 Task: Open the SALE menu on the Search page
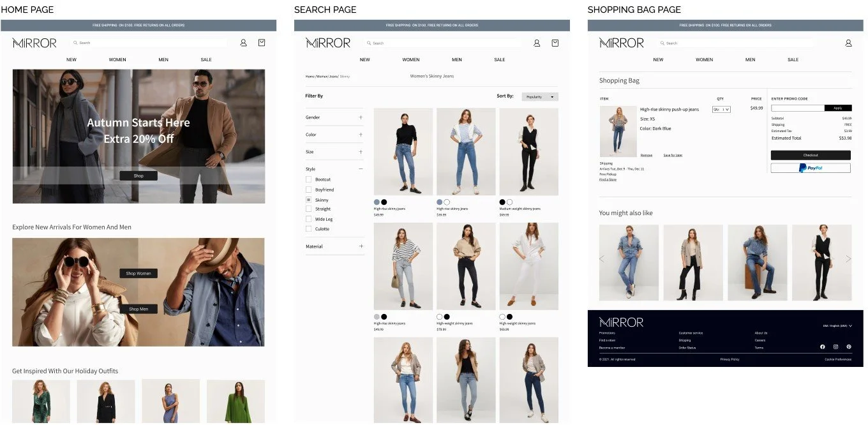[500, 60]
